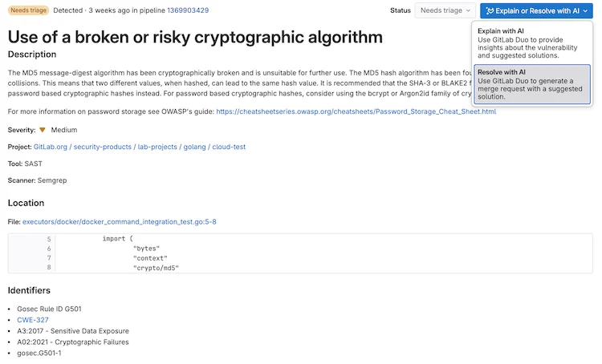Open pipeline 1369903429 link
This screenshot has width=602, height=364.
(x=188, y=10)
